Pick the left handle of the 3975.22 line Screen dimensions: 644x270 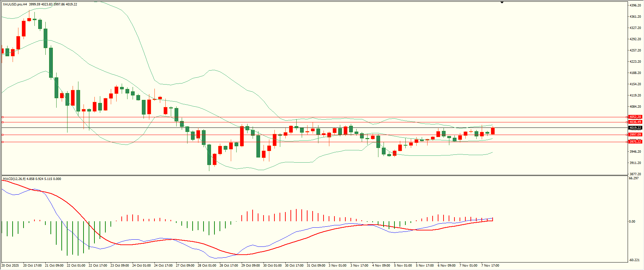(3, 142)
